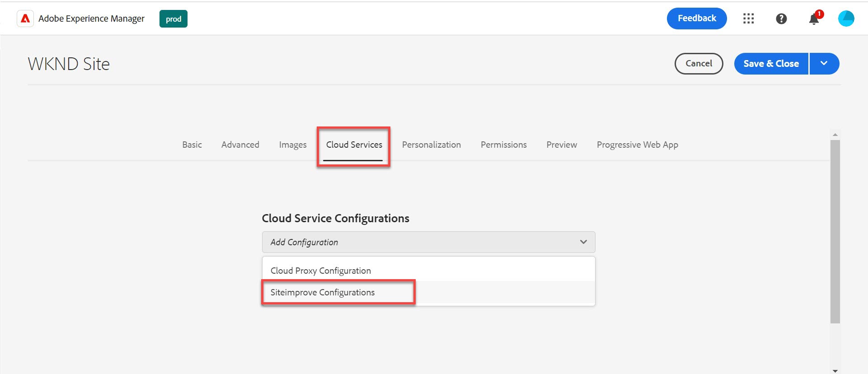Click the WKND Site heading
This screenshot has height=374, width=868.
click(x=69, y=64)
